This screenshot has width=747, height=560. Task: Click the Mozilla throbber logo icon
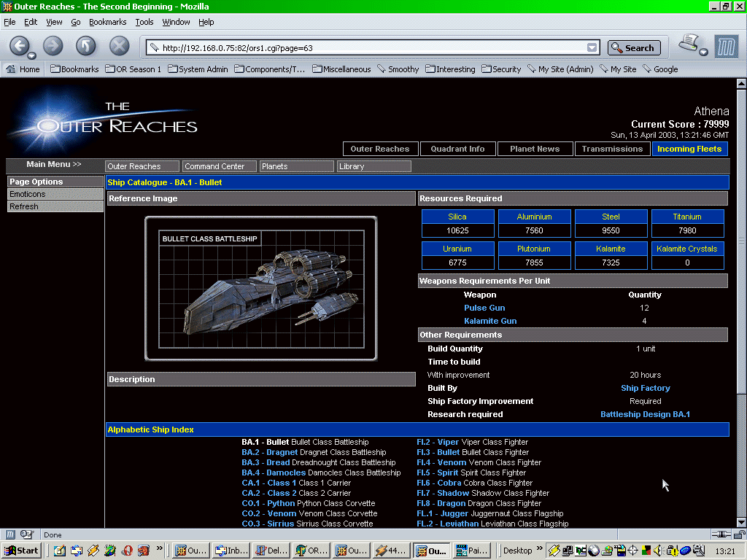(726, 47)
